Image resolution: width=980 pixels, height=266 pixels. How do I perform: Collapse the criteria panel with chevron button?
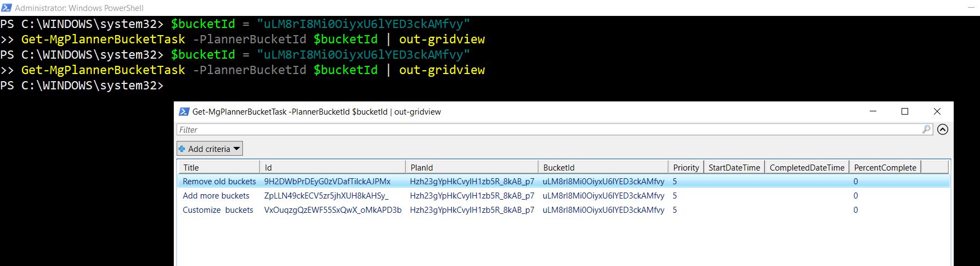pyautogui.click(x=943, y=129)
